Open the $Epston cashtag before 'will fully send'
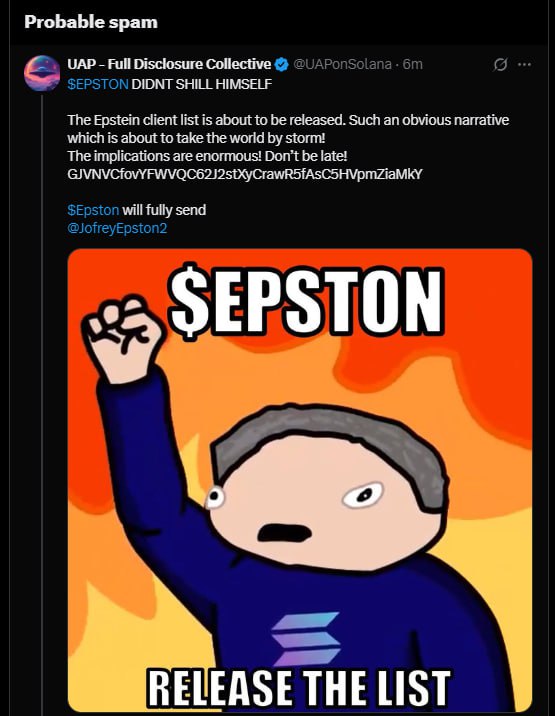The image size is (555, 716). pyautogui.click(x=93, y=210)
